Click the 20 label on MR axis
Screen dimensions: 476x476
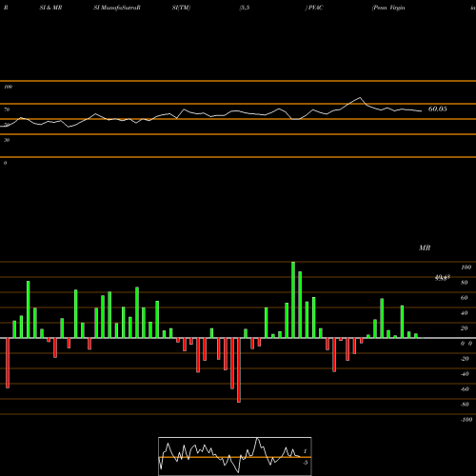click(x=465, y=328)
